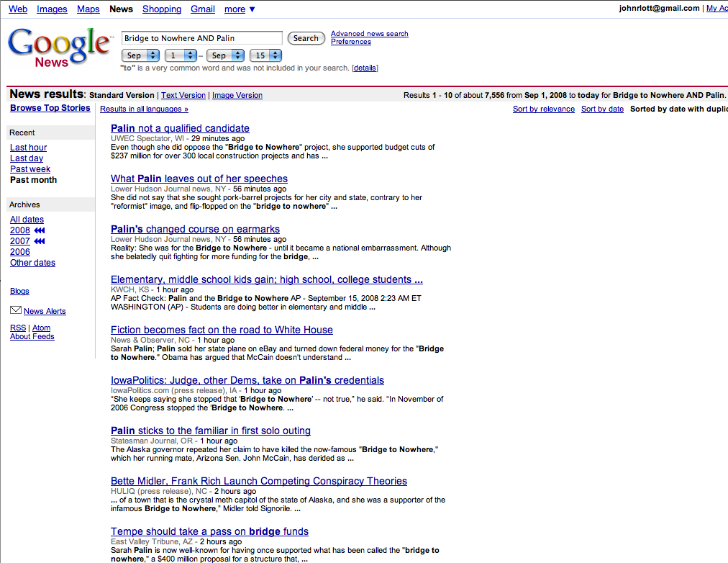Switch to Image Version of results
Image resolution: width=728 pixels, height=563 pixels.
(237, 95)
